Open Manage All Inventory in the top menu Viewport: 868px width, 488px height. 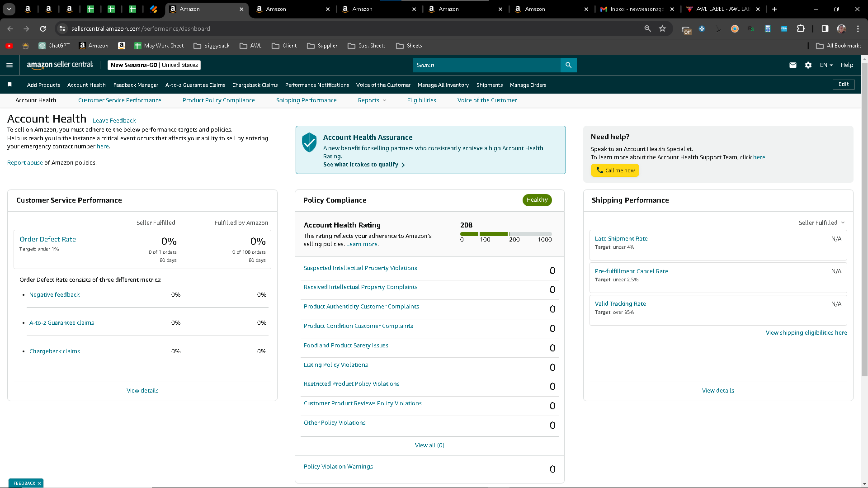443,85
